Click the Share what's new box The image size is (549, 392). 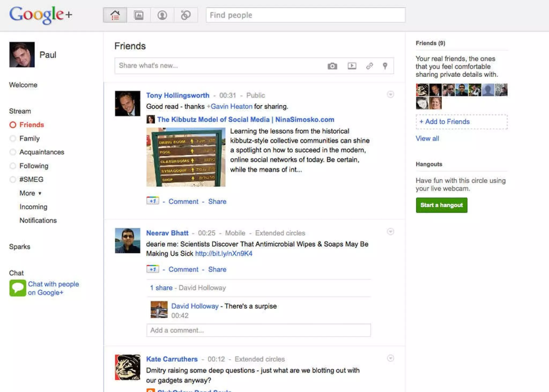(254, 66)
